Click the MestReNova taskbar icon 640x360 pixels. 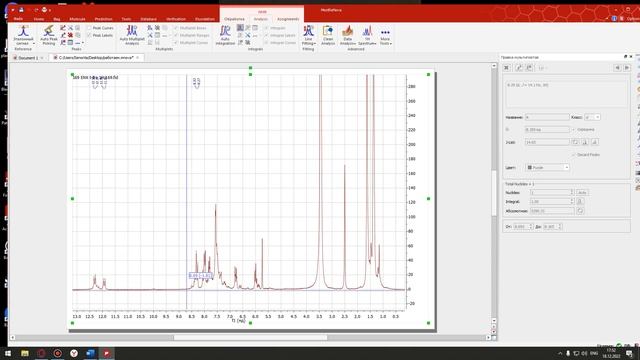pos(107,353)
